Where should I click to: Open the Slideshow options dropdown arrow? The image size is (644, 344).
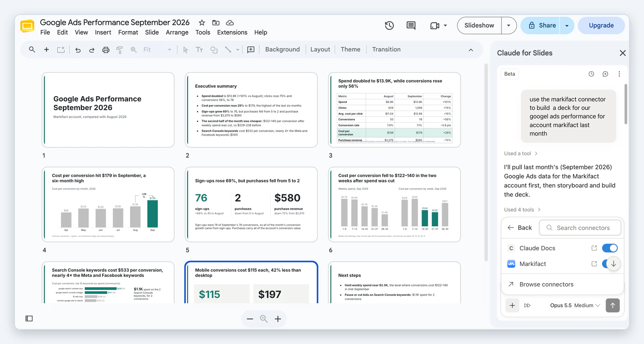coord(509,26)
